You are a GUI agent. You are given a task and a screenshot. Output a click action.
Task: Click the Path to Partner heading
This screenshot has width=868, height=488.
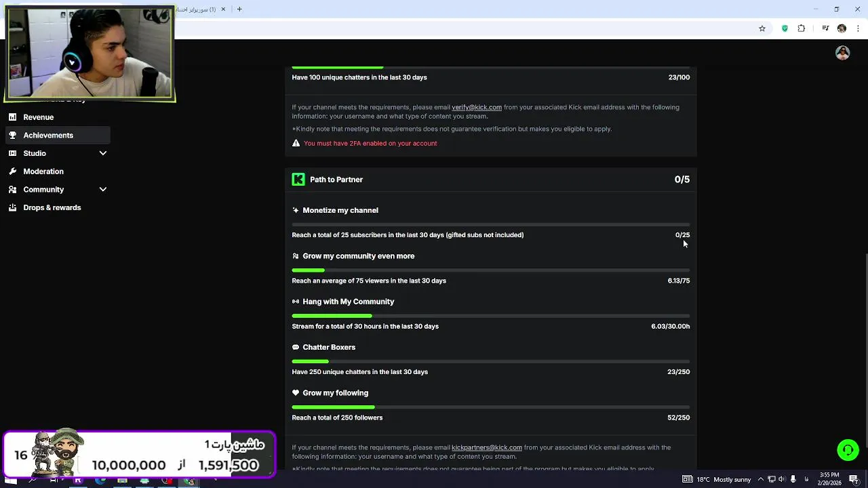coord(336,180)
